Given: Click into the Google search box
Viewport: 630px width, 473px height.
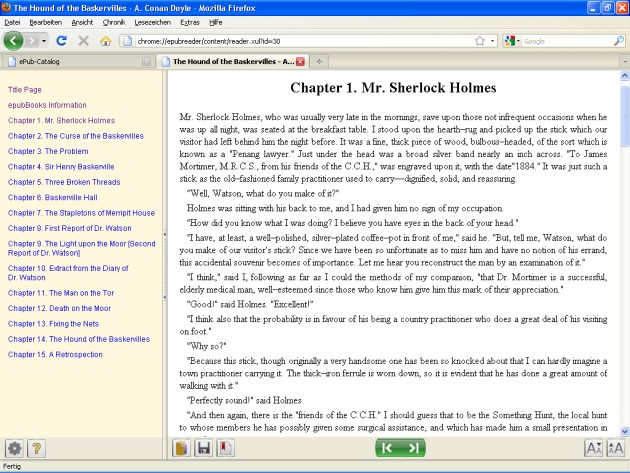Looking at the screenshot, I should [x=568, y=41].
